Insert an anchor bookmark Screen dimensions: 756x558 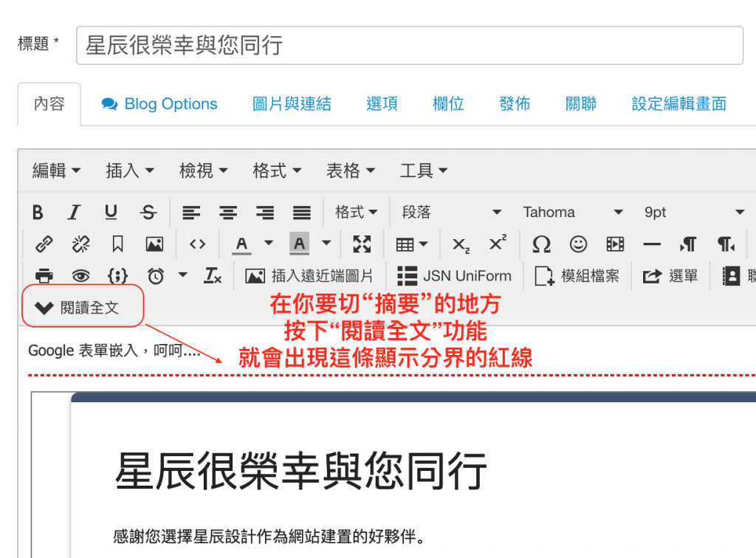[x=117, y=244]
